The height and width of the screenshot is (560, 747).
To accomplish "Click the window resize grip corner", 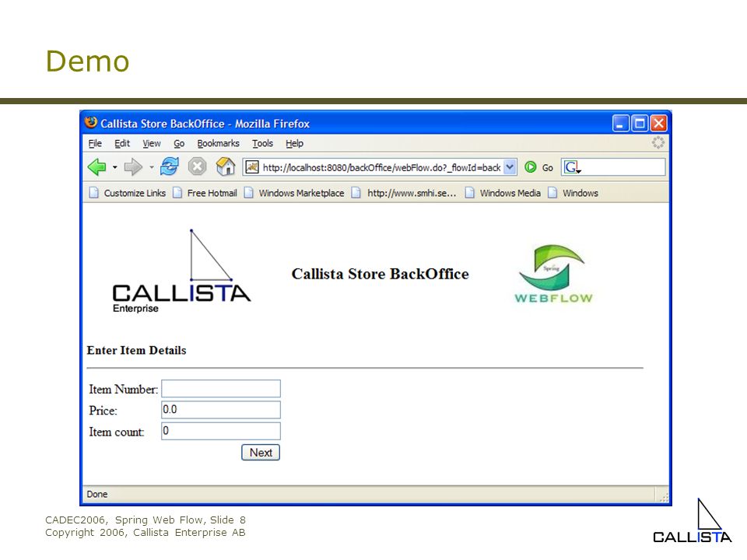I will [664, 498].
